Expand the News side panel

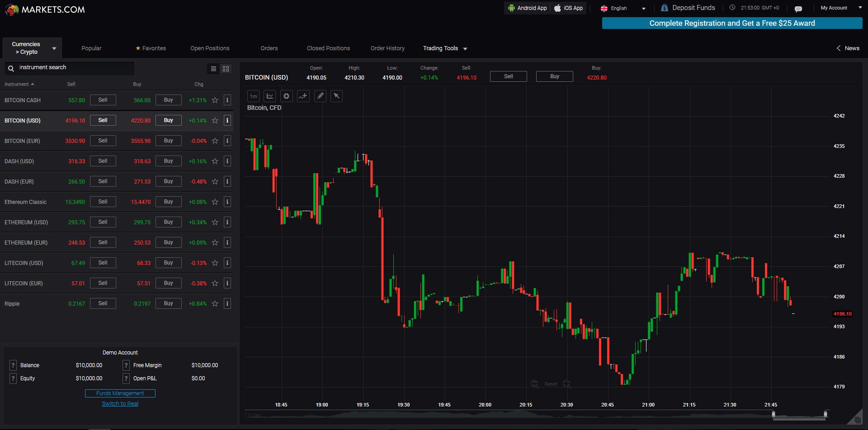coord(848,48)
